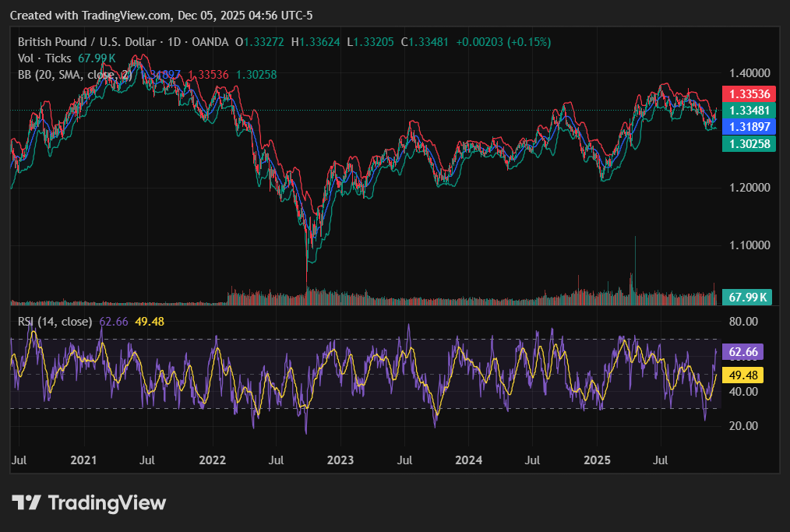Viewport: 790px width, 532px height.
Task: Select the RSI (14, close) indicator legend
Action: 55,322
